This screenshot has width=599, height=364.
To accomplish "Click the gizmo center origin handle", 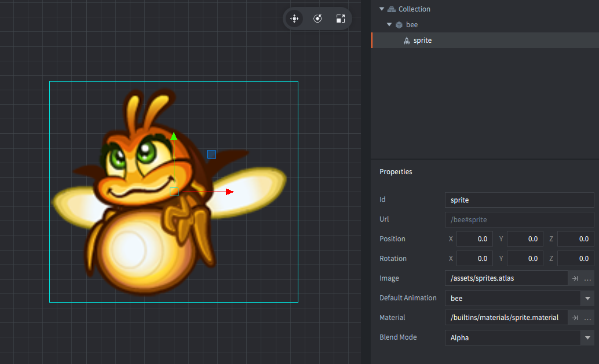I will 174,192.
